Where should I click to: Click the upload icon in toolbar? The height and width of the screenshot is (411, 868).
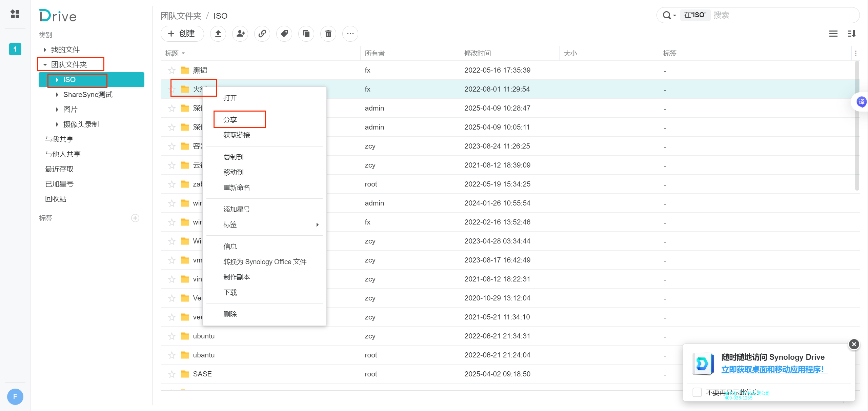(x=218, y=34)
